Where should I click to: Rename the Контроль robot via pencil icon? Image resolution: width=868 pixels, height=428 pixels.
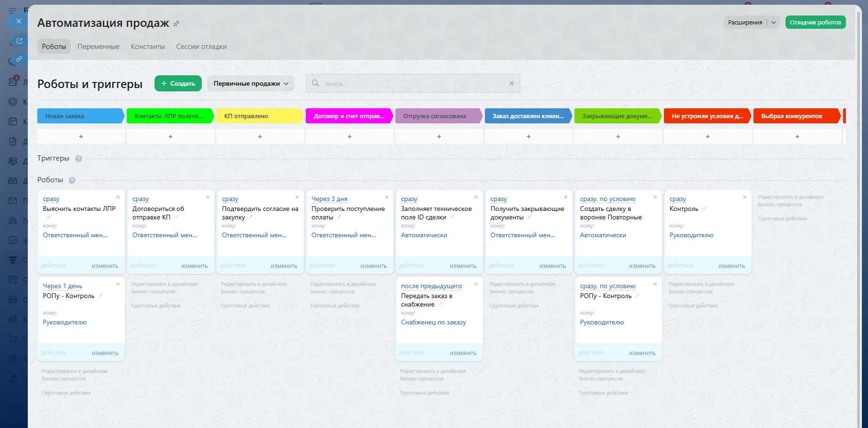(704, 209)
